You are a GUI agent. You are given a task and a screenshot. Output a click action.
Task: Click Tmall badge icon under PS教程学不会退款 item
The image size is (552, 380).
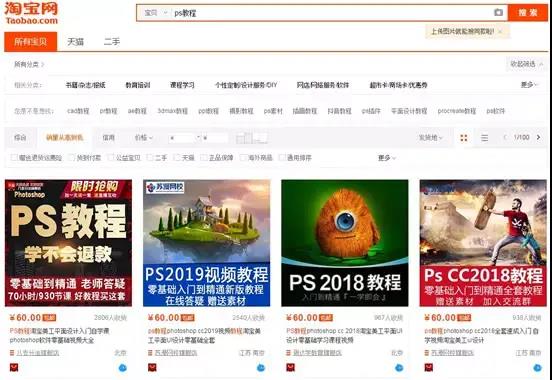point(14,368)
